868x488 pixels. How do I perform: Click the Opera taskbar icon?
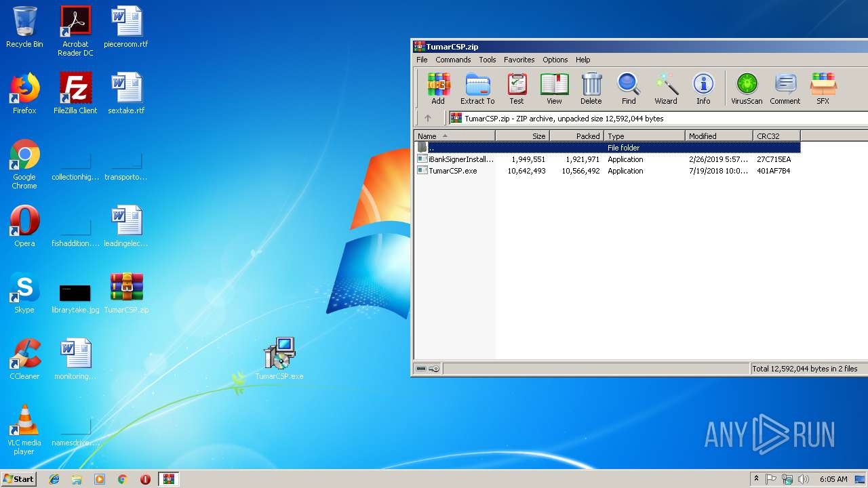click(145, 479)
